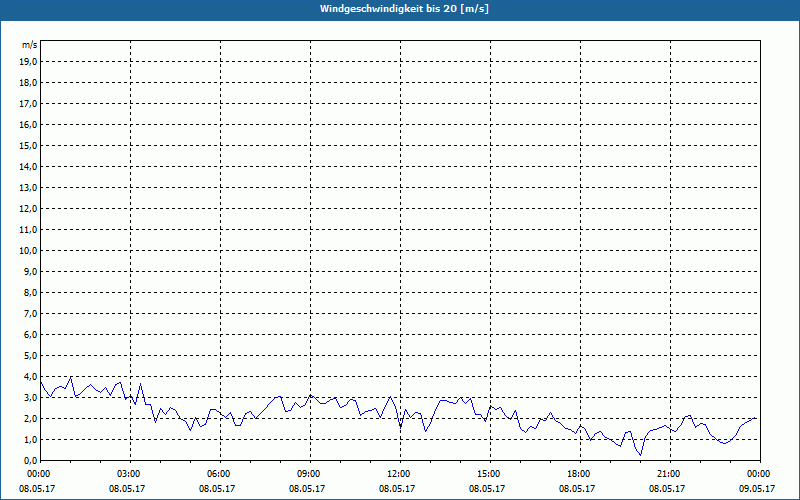
Task: Click the 08.05.17 date under 03:00
Action: pos(127,489)
